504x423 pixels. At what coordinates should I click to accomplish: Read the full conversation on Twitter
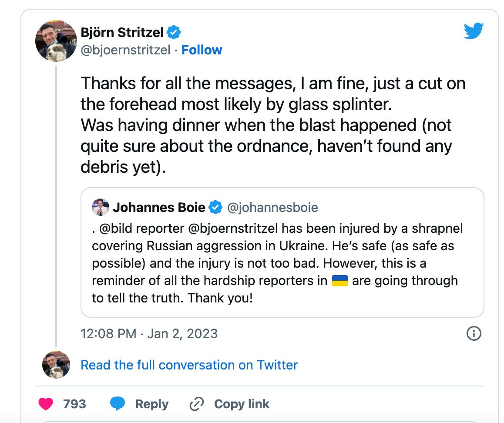click(x=189, y=365)
